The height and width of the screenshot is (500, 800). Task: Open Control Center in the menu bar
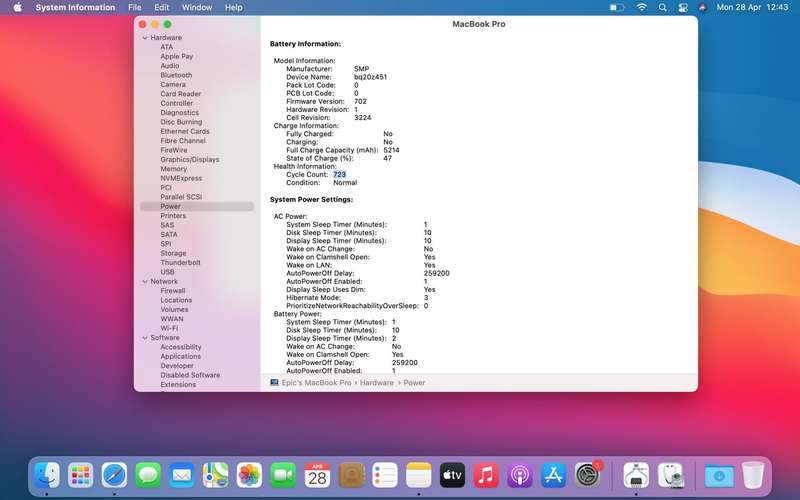(683, 8)
